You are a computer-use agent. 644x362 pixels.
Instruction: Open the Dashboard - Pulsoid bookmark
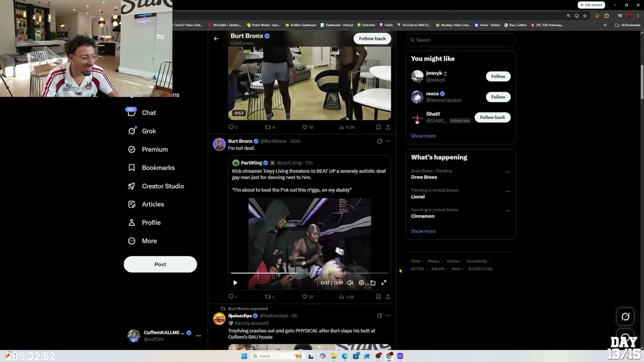tap(337, 25)
